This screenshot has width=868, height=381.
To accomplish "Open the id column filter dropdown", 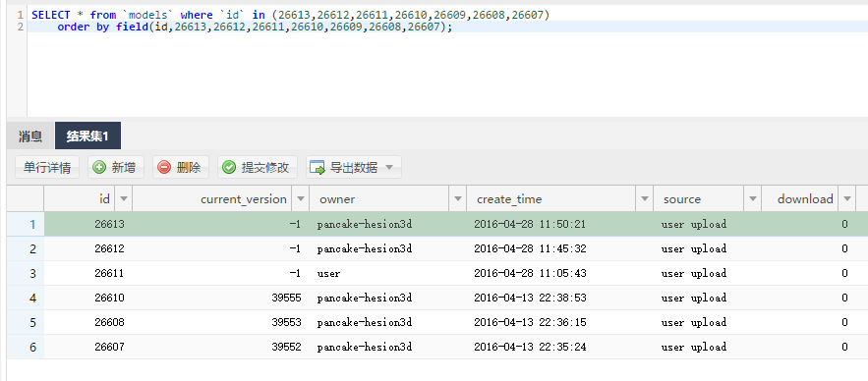I will tap(123, 199).
